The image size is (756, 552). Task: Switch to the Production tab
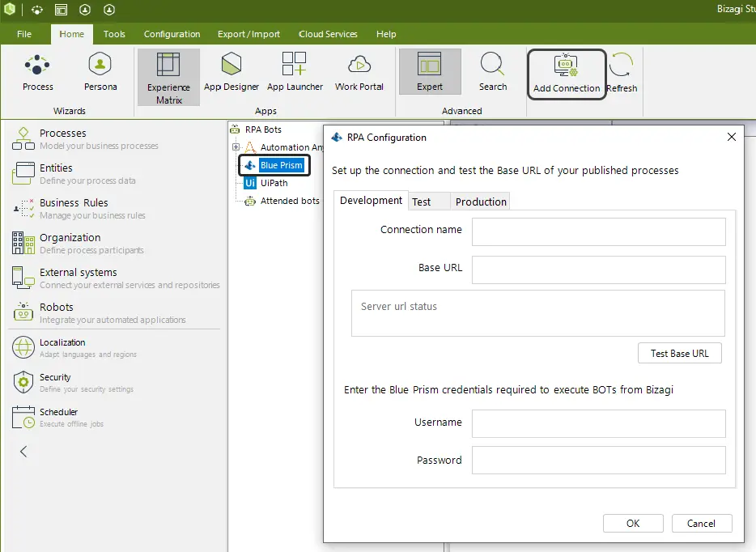[481, 202]
